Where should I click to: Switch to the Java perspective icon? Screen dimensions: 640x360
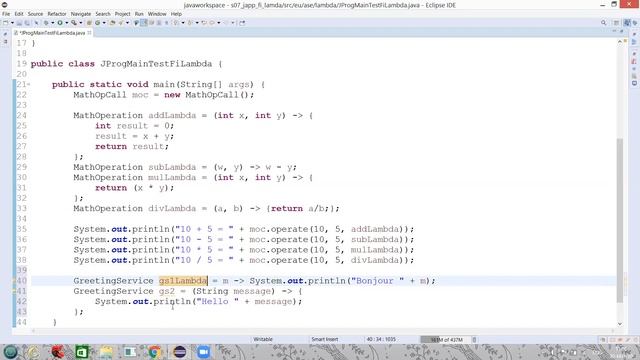click(x=627, y=23)
